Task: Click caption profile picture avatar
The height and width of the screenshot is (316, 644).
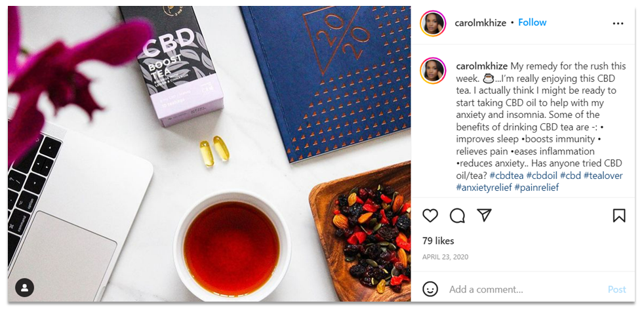Action: coord(433,71)
